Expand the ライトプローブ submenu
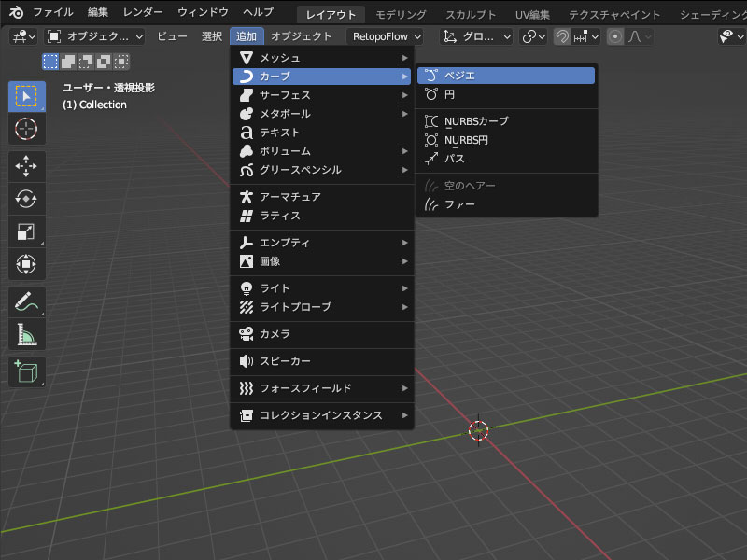This screenshot has height=560, width=747. (x=321, y=307)
